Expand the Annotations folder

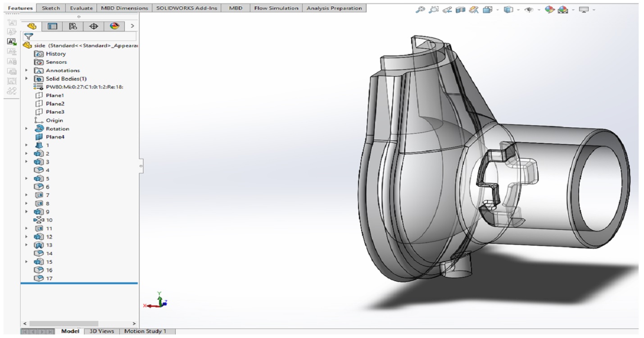pyautogui.click(x=27, y=70)
